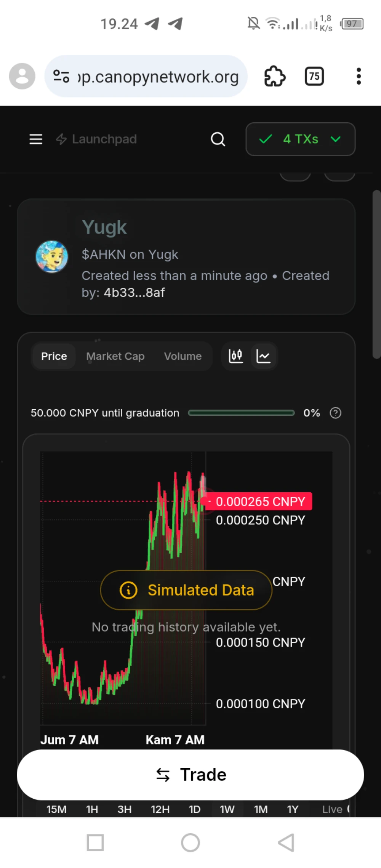Open the 75 tabs switcher
Viewport: 381px width, 868px height.
314,76
